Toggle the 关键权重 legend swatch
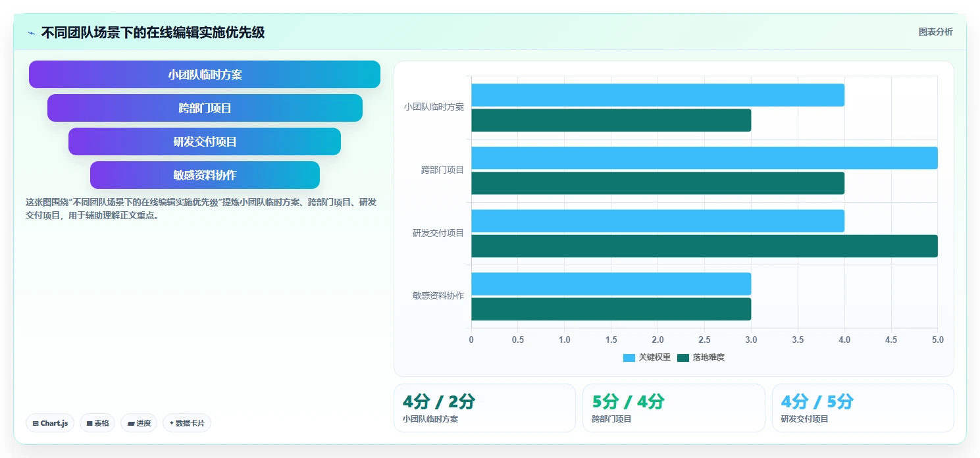This screenshot has height=458, width=980. [629, 357]
